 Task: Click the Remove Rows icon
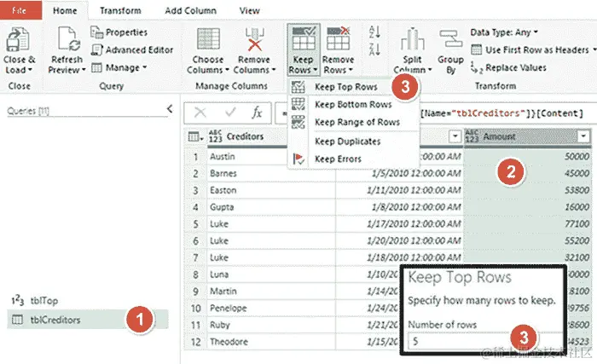pos(338,39)
